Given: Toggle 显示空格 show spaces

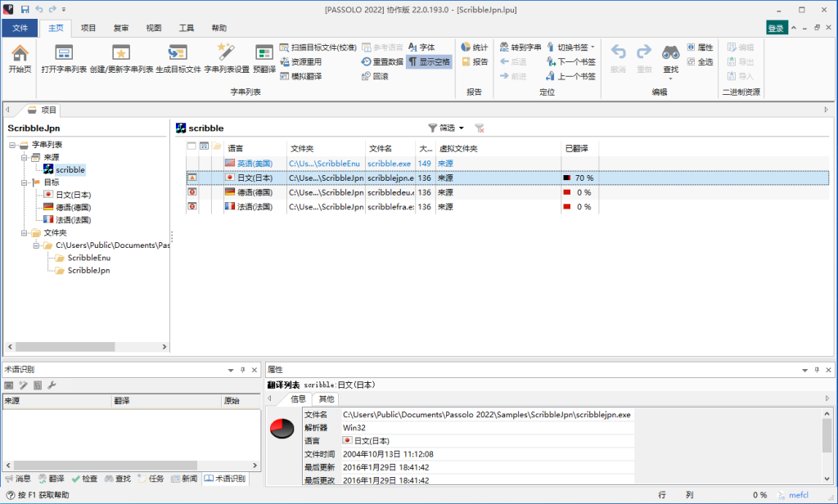Looking at the screenshot, I should tap(429, 61).
